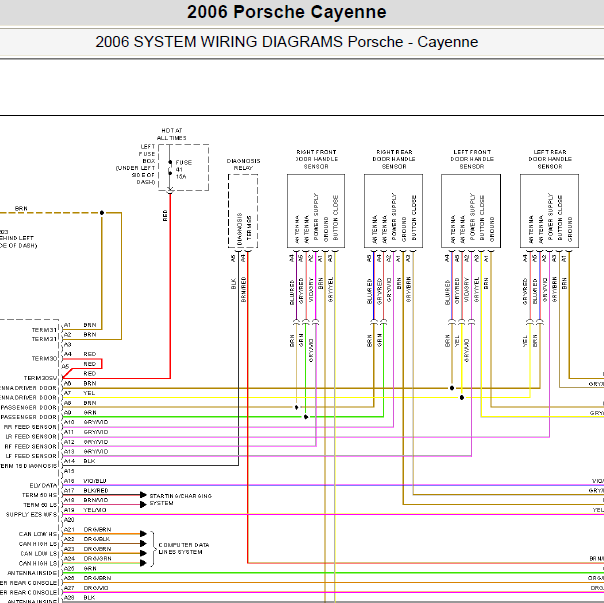Click the "DIAGNOSIS RELAY" heading

243,164
